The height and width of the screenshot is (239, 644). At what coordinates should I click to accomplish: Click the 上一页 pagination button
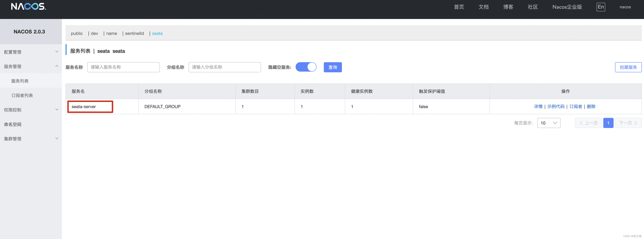588,123
